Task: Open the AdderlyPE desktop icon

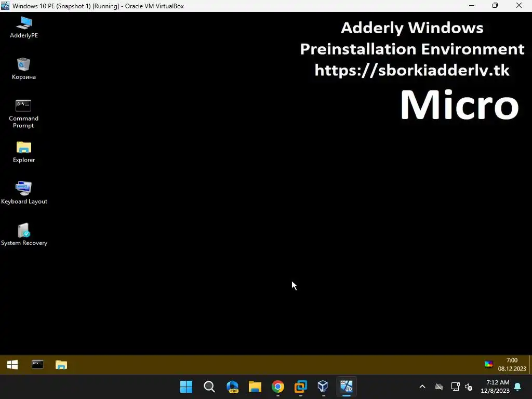Action: [24, 27]
